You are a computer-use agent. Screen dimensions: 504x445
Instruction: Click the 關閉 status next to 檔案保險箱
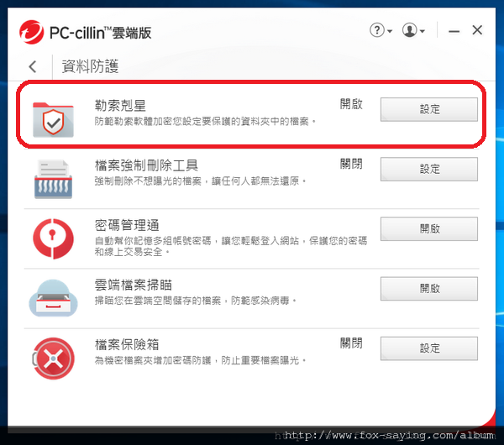[x=351, y=343]
